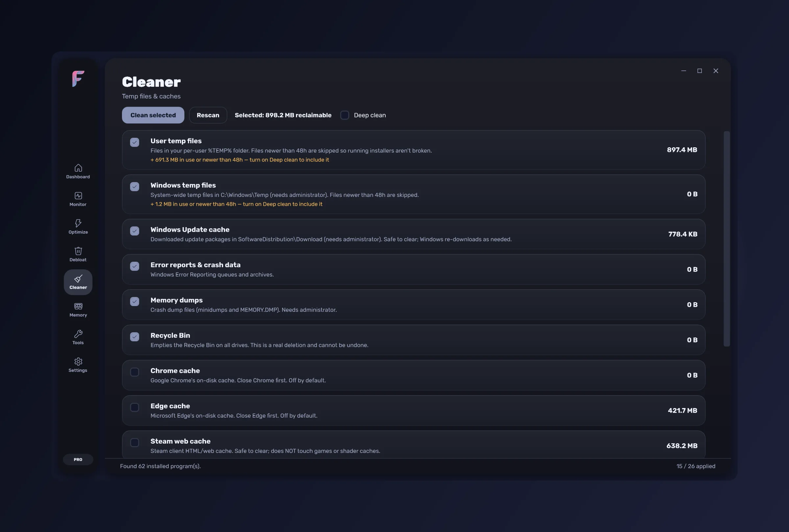Check the Steam web cache box

pos(135,443)
